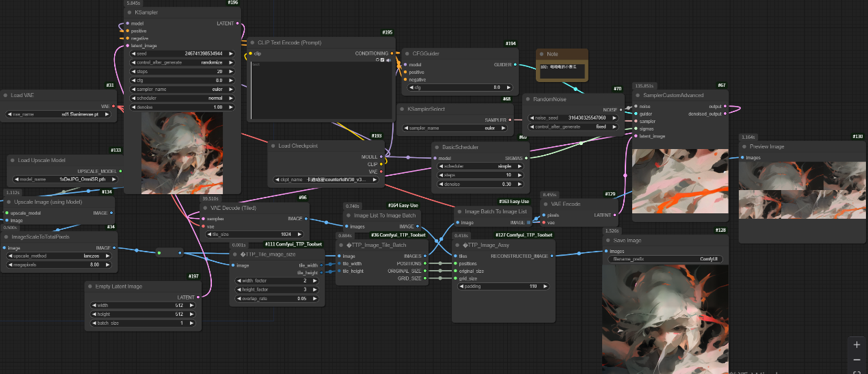Increase steps value in KSampler
Image resolution: width=868 pixels, height=374 pixels.
231,71
